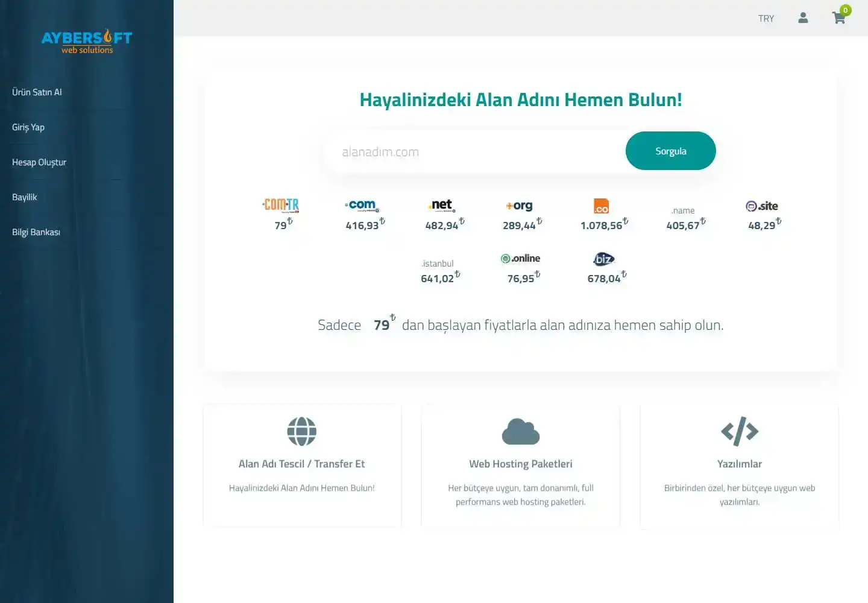Open the user account icon

click(803, 18)
